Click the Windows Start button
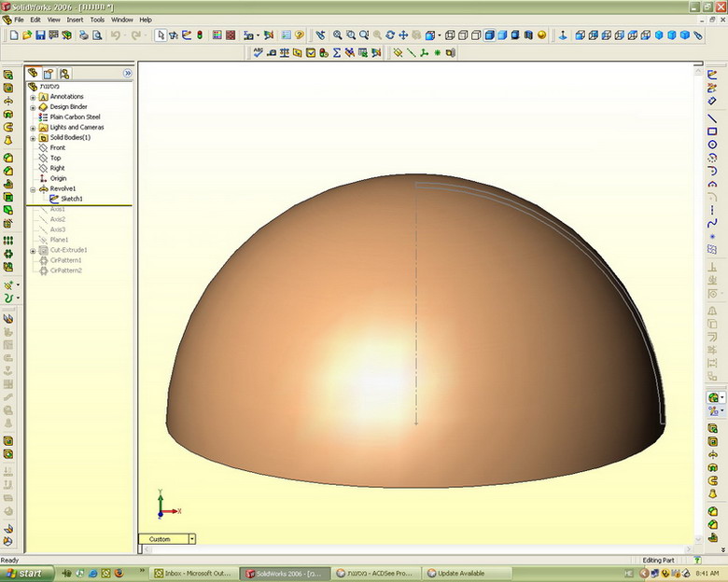 [x=23, y=573]
